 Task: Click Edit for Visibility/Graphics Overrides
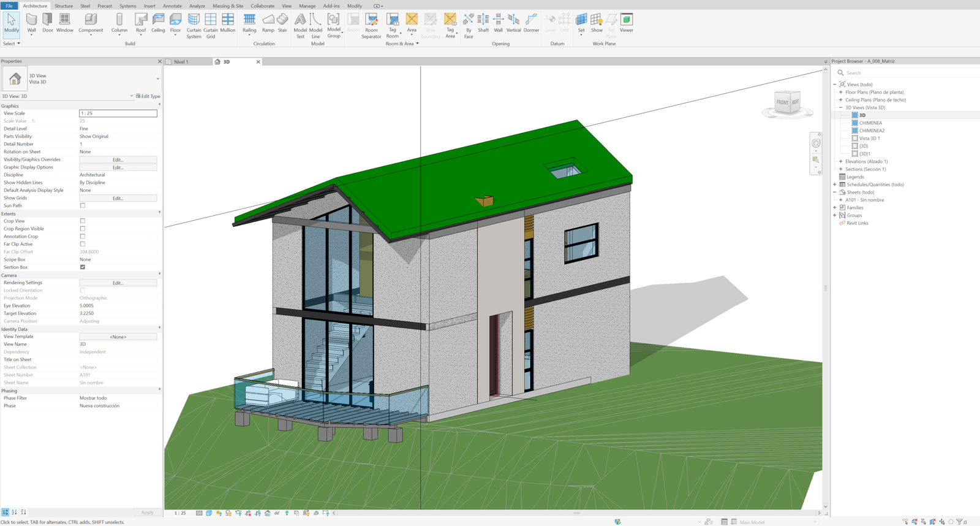coord(118,160)
